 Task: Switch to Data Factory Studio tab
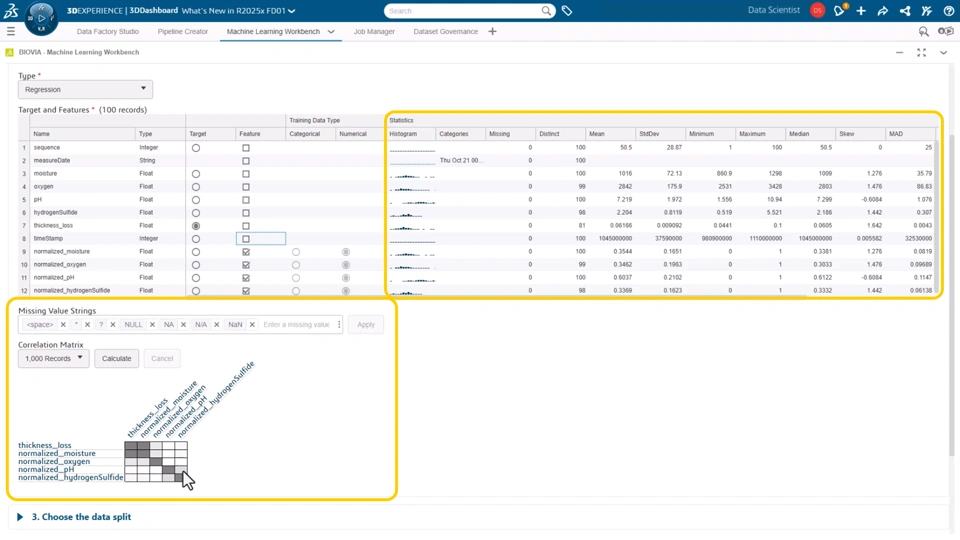pyautogui.click(x=108, y=31)
